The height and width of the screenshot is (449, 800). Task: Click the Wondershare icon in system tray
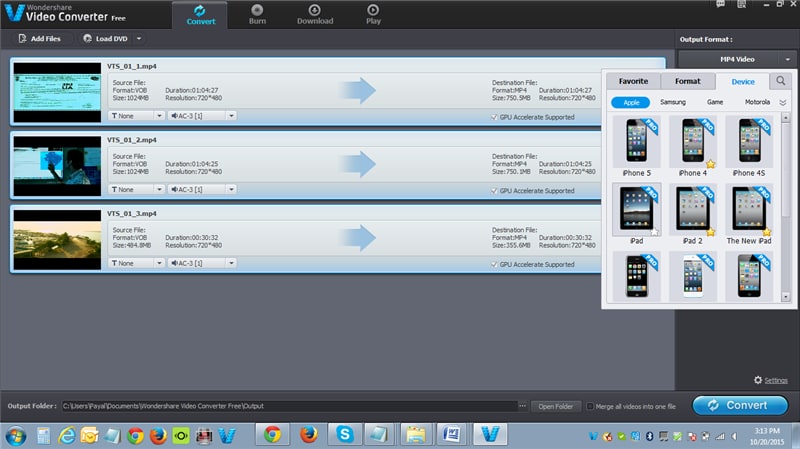pyautogui.click(x=593, y=436)
